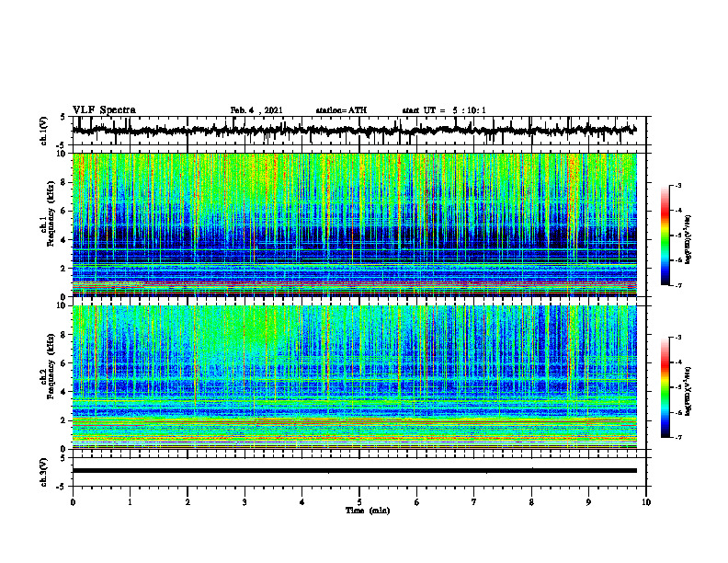Click the date label 'Feb. 4 , 2021'
The image size is (728, 563).
click(256, 110)
